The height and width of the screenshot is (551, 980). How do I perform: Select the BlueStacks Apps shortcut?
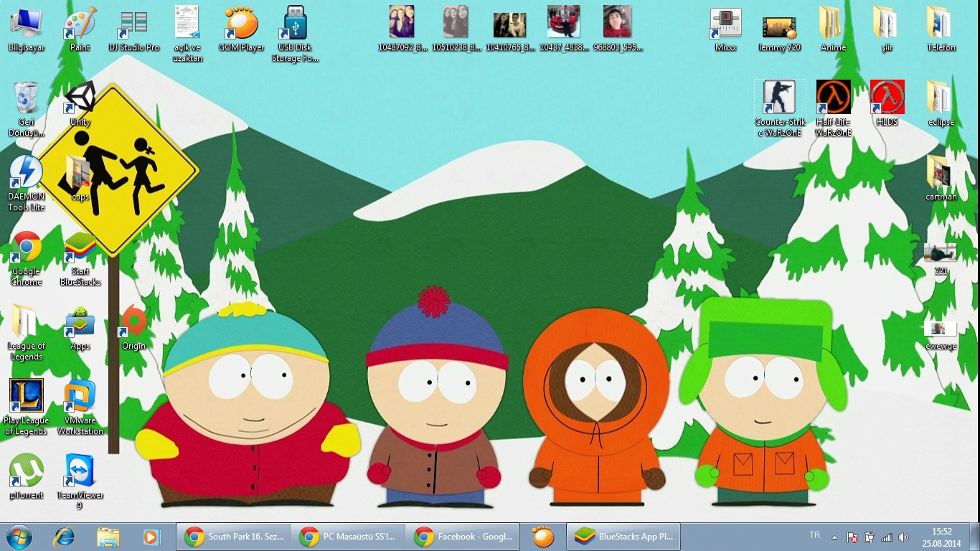80,328
